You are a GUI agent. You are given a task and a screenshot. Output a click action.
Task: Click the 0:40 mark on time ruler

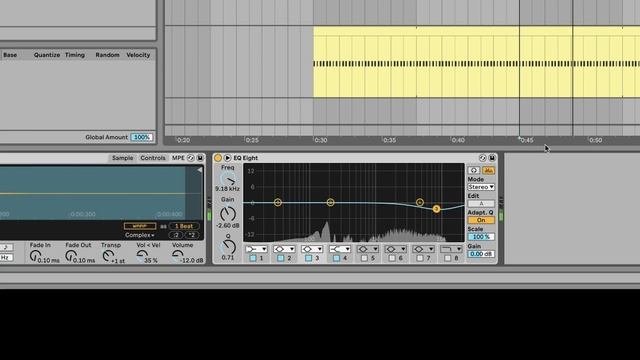458,140
